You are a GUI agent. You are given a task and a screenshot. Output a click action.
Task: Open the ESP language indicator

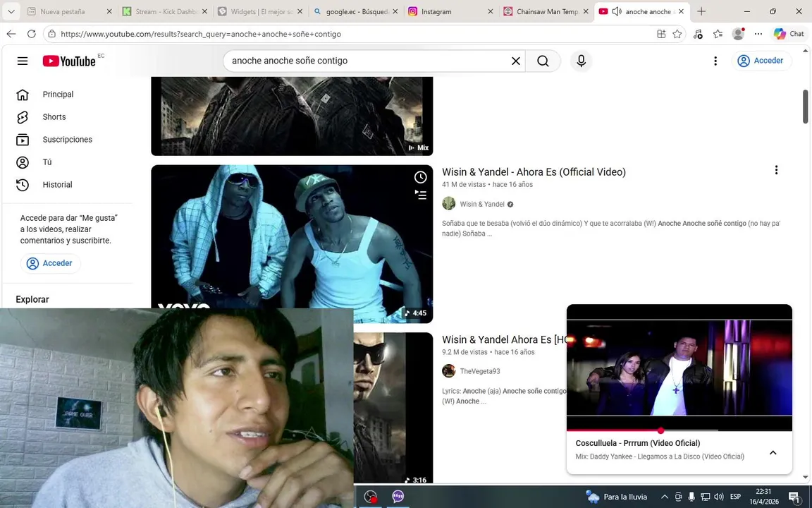pos(735,497)
